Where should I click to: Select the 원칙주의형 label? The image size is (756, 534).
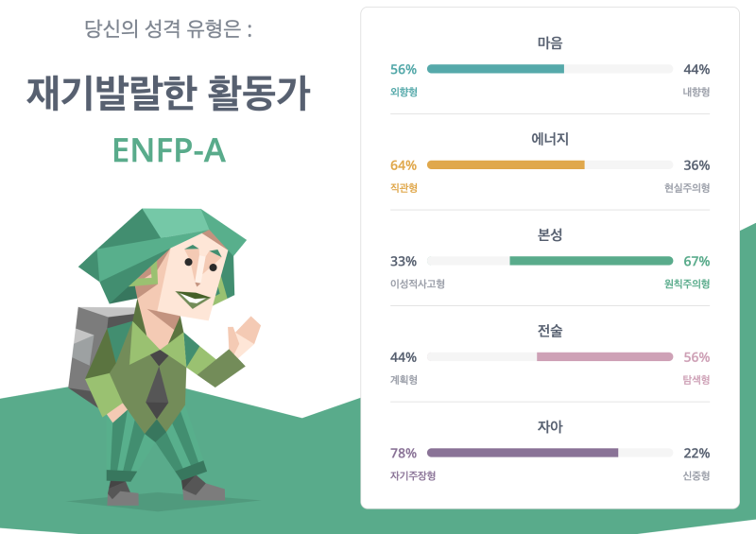(x=687, y=284)
